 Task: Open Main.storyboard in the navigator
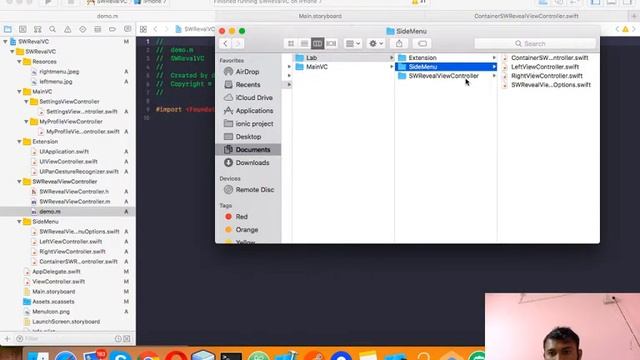53,291
